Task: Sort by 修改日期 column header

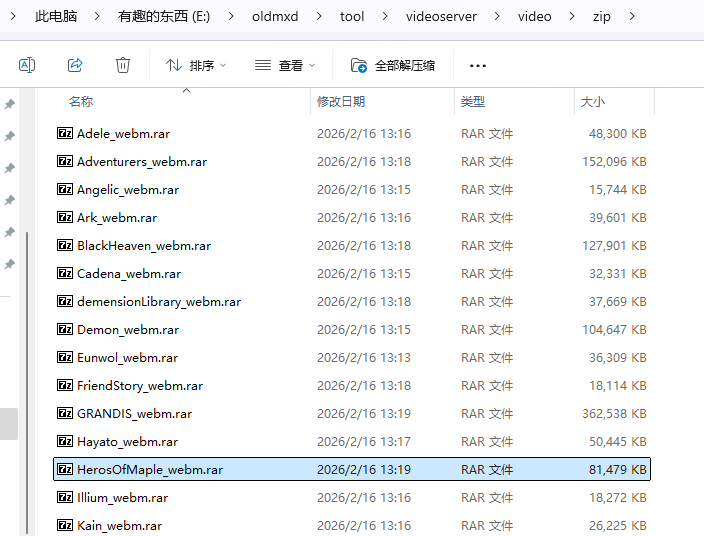Action: [x=341, y=102]
